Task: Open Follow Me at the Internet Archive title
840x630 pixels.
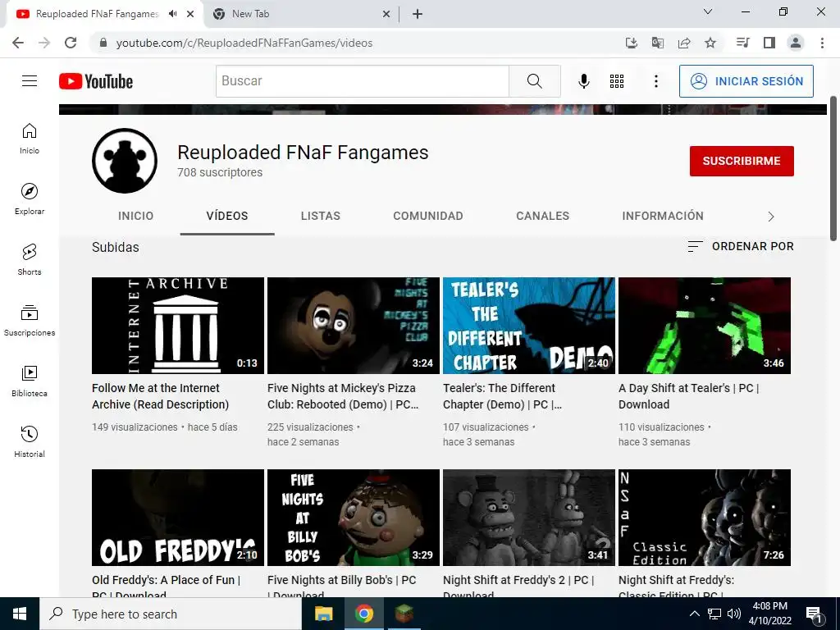Action: (x=160, y=396)
